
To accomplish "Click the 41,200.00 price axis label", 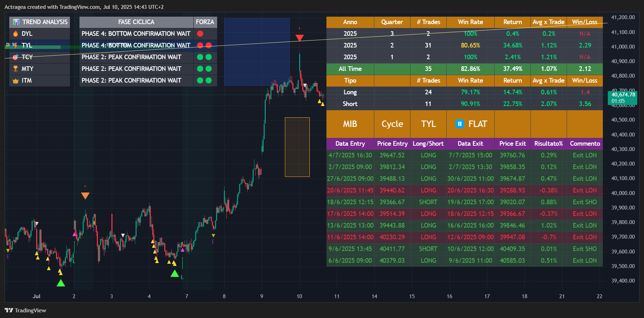I will [x=623, y=17].
